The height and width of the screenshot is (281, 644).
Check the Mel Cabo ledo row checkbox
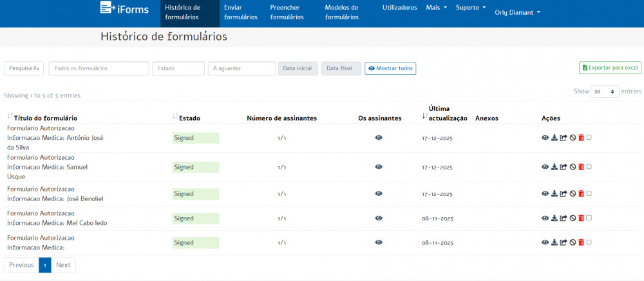pos(589,218)
